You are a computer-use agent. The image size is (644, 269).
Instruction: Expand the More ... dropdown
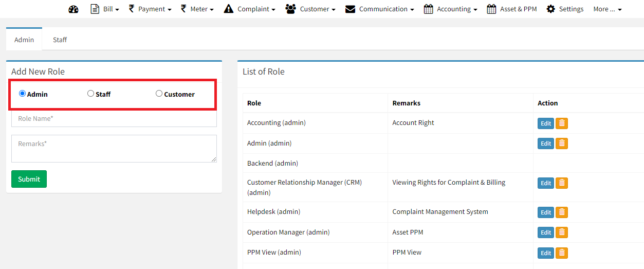607,9
